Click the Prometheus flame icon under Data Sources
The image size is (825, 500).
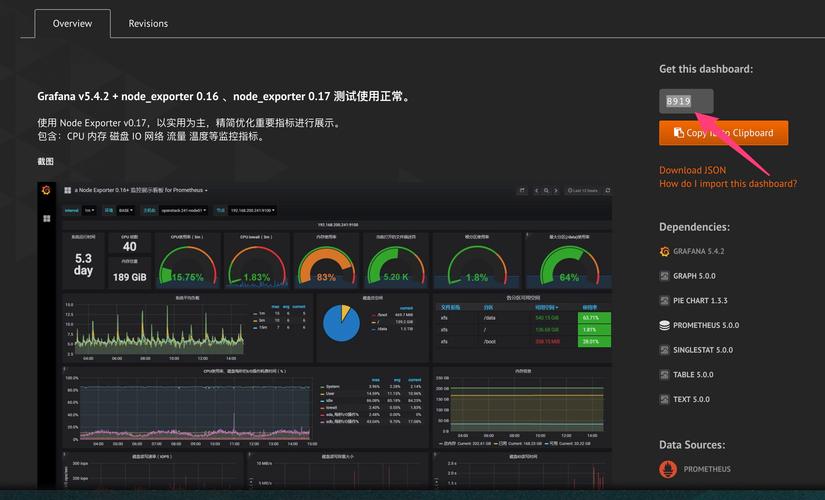(668, 469)
